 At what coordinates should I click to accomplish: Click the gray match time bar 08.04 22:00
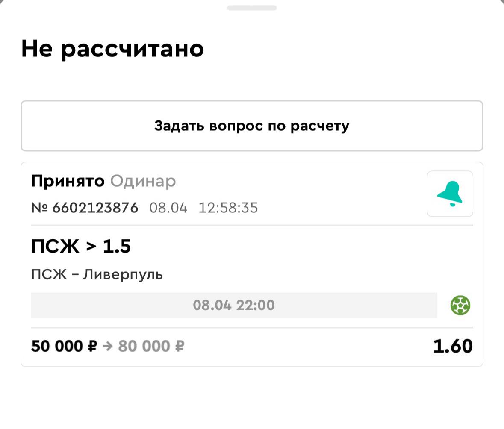point(233,306)
